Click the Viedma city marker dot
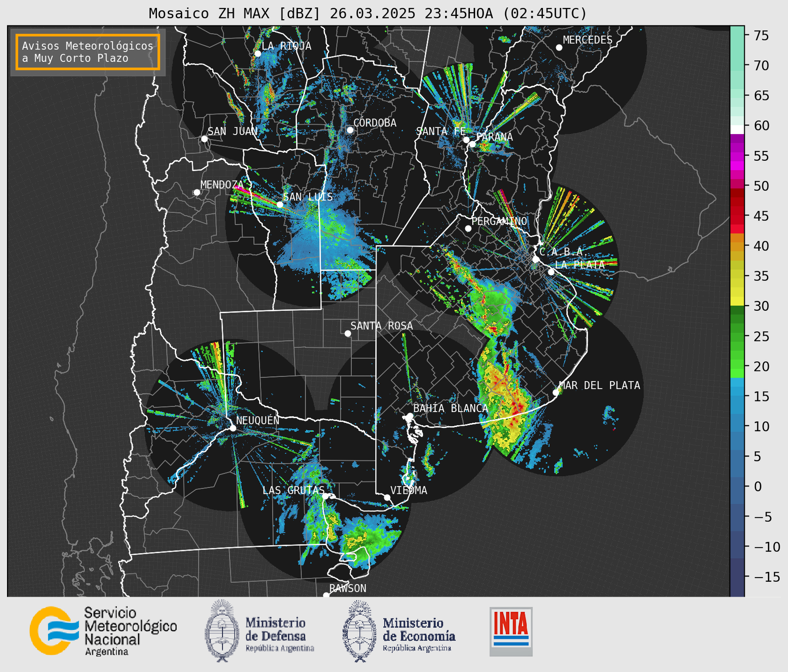The image size is (788, 672). (x=387, y=497)
